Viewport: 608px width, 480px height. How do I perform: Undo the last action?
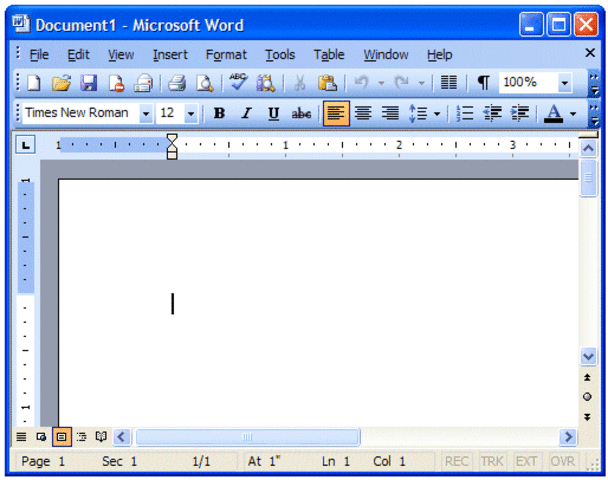[361, 82]
